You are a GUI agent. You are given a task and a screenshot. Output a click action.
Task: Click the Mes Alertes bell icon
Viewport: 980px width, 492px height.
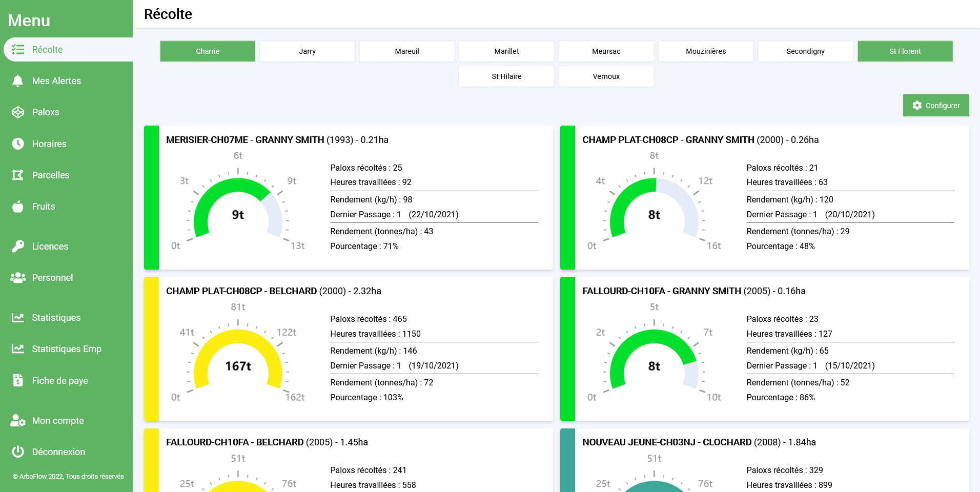tap(18, 81)
